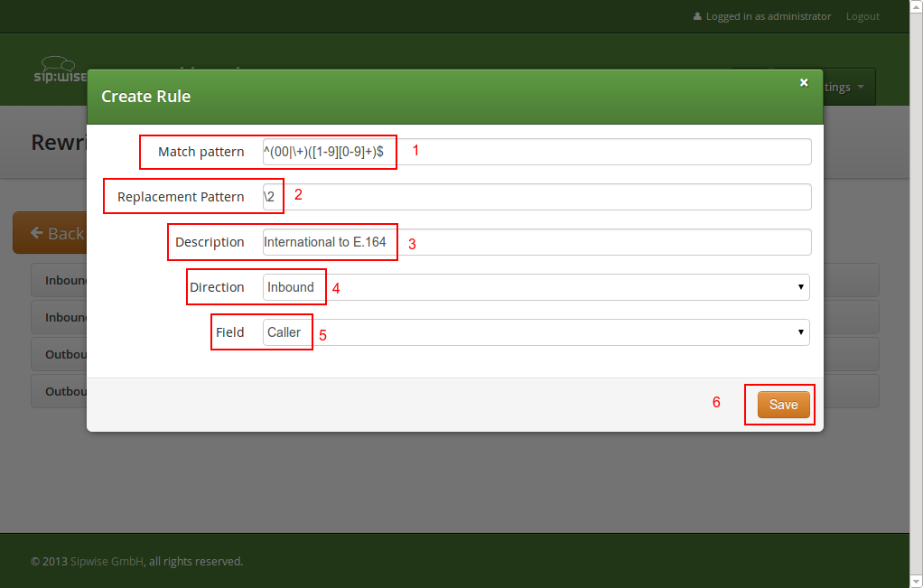Open the Direction dropdown
The height and width of the screenshot is (588, 923).
coord(536,287)
